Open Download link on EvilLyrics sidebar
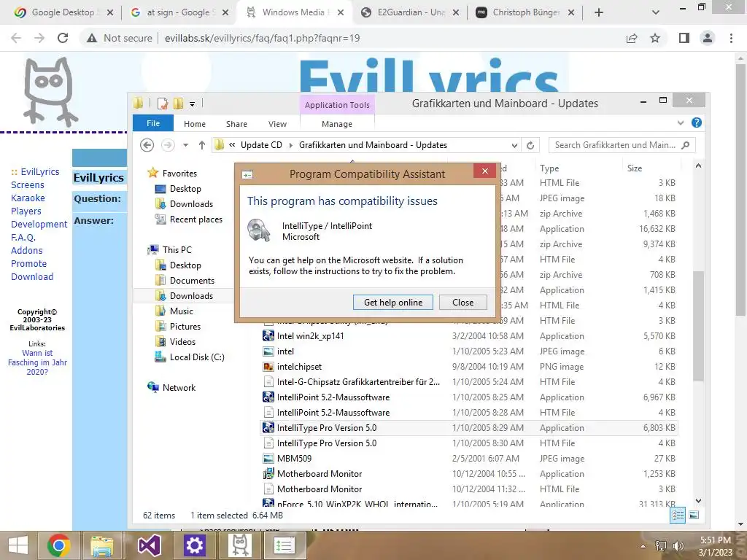The height and width of the screenshot is (560, 747). [x=32, y=276]
